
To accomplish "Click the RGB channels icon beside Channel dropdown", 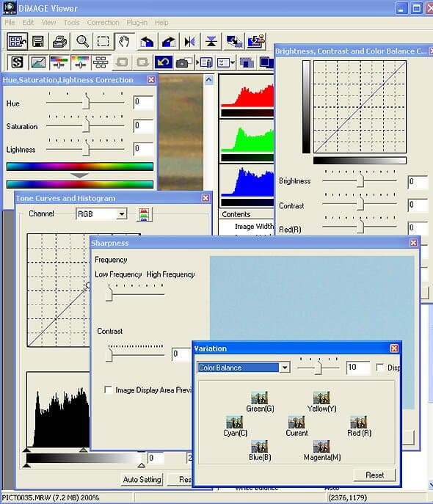I will [x=144, y=215].
